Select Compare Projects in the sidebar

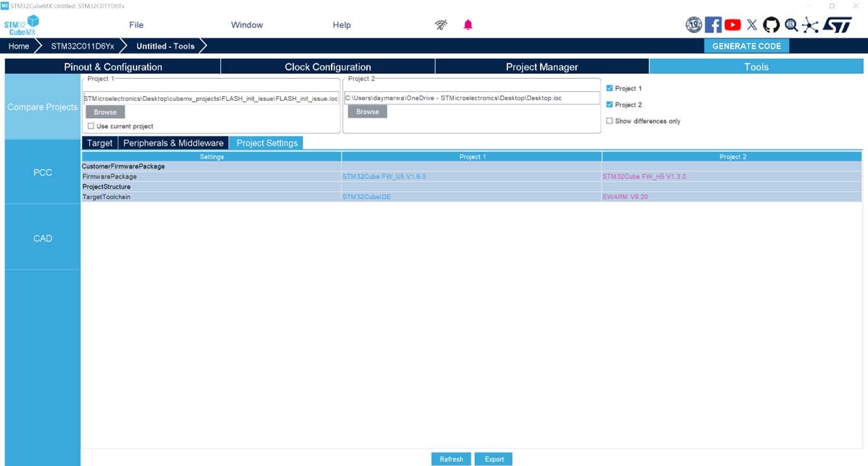(x=43, y=107)
